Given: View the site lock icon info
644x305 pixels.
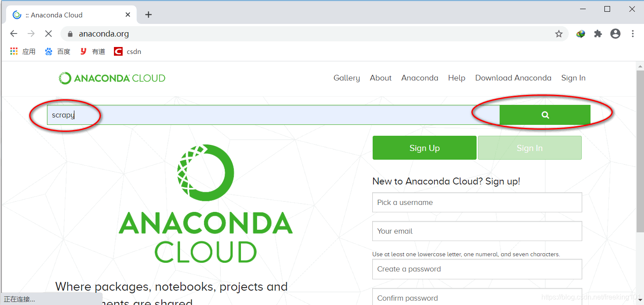Looking at the screenshot, I should tap(70, 34).
